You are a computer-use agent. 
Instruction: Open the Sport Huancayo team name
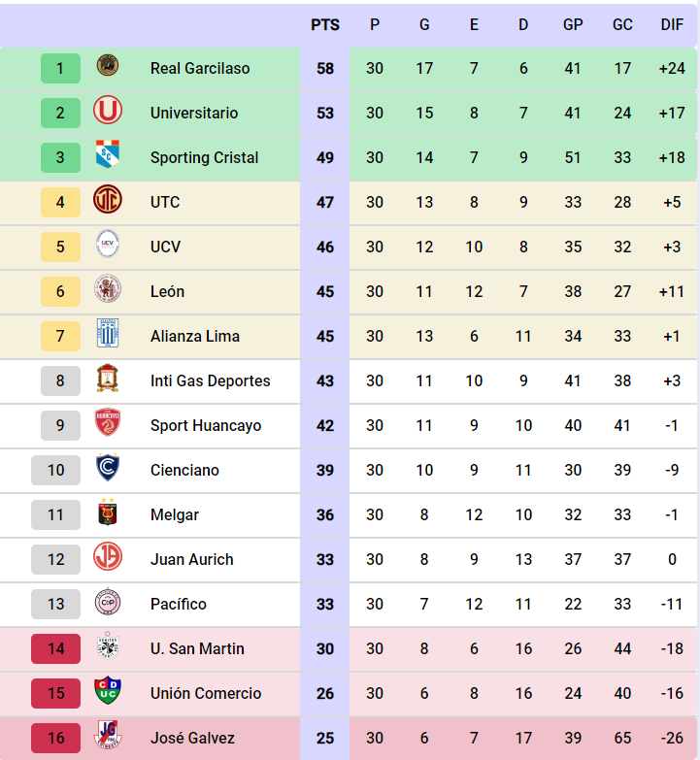[205, 425]
